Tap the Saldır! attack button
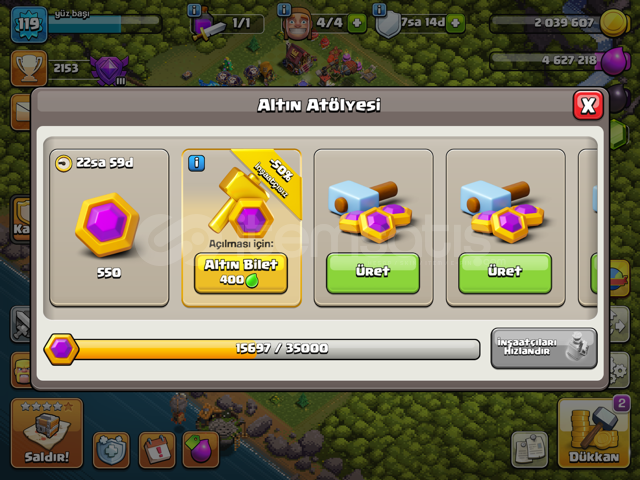Viewport: 640px width, 480px height. [47, 433]
